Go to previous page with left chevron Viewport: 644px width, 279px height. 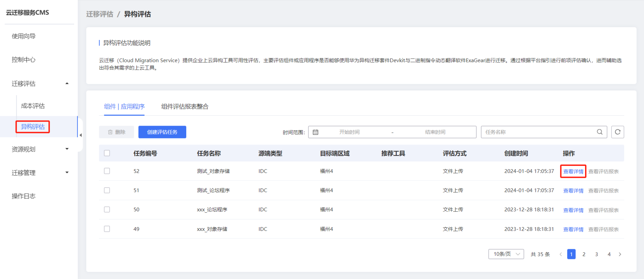coord(561,254)
